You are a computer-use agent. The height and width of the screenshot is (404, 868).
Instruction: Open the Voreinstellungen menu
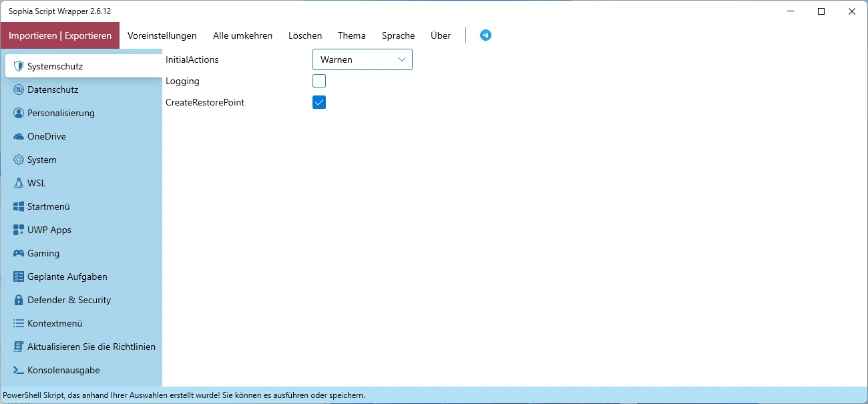(162, 35)
